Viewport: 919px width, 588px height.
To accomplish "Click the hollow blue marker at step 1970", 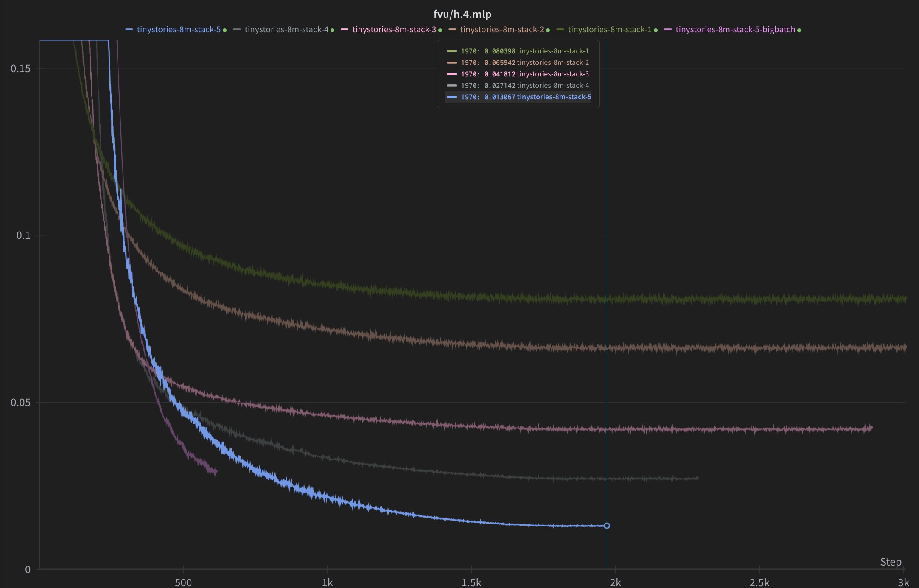I will click(x=607, y=526).
